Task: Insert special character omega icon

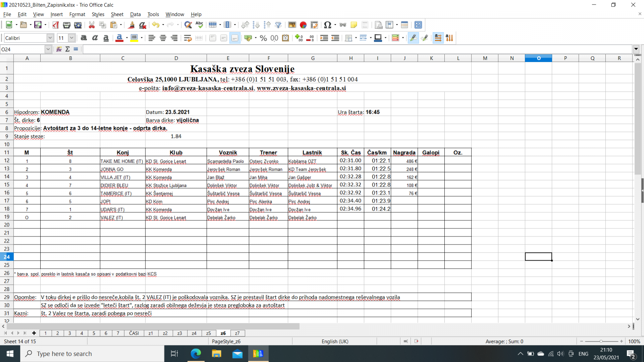Action: [x=327, y=25]
